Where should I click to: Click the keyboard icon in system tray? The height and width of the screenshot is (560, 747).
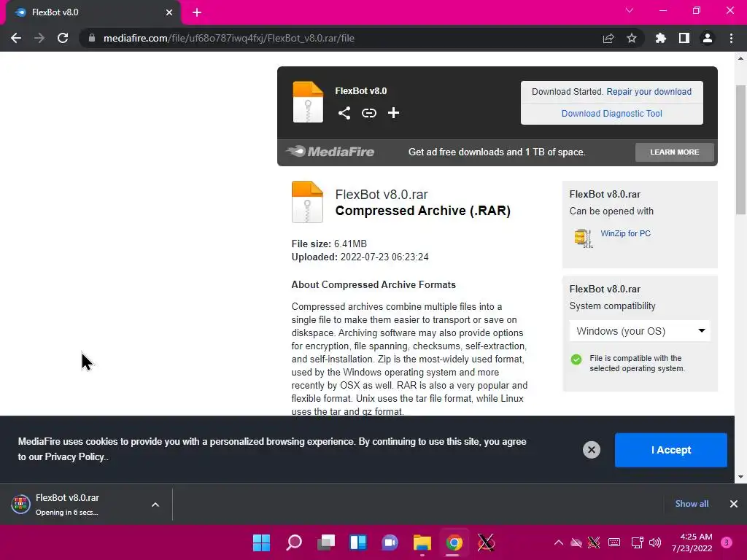point(614,542)
